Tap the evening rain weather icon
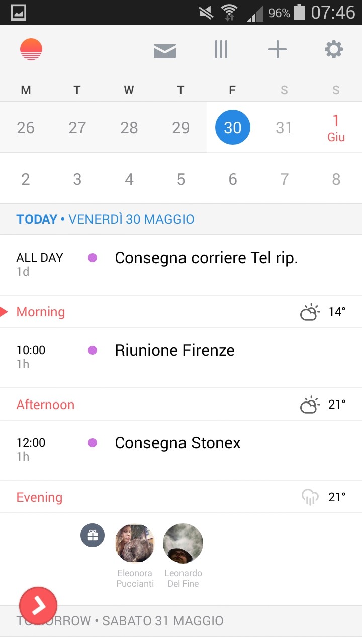This screenshot has height=644, width=362. click(310, 497)
